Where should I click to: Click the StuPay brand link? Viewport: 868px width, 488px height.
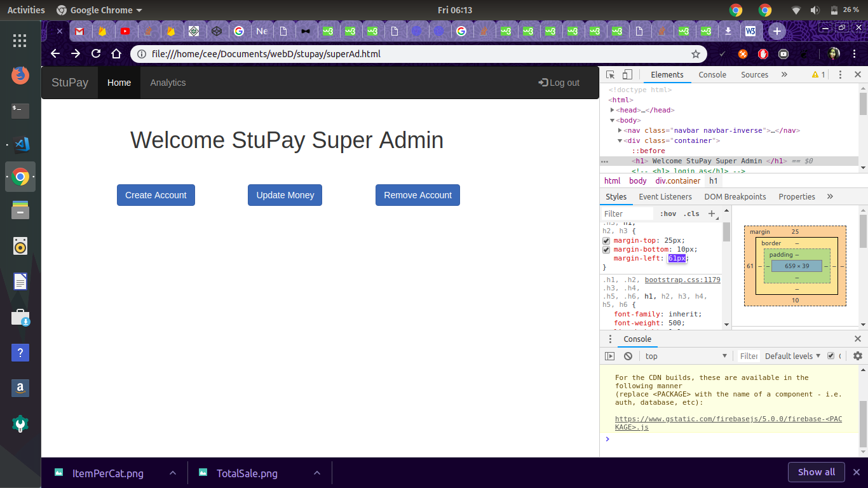click(x=70, y=83)
